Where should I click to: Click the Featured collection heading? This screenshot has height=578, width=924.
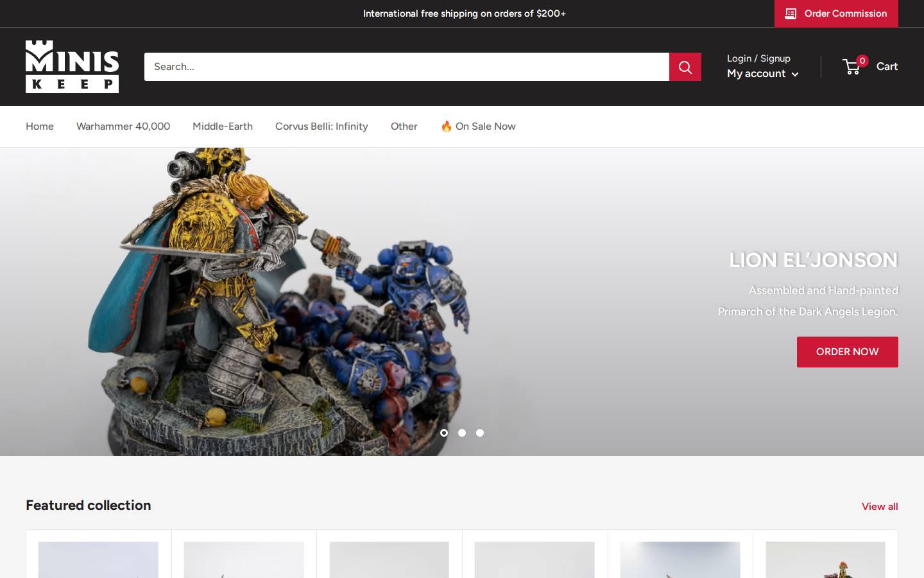coord(89,505)
